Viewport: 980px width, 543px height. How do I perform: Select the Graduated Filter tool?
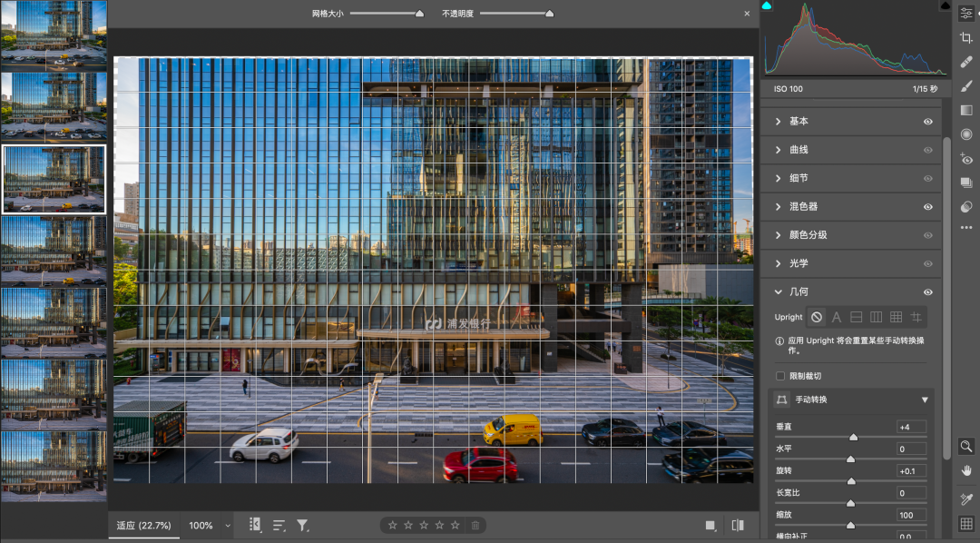point(966,110)
